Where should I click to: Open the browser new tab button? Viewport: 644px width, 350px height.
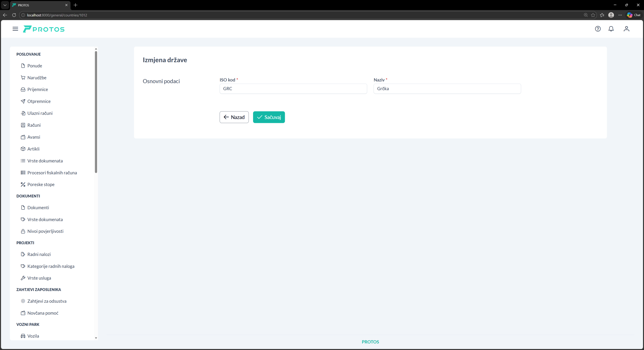point(75,5)
